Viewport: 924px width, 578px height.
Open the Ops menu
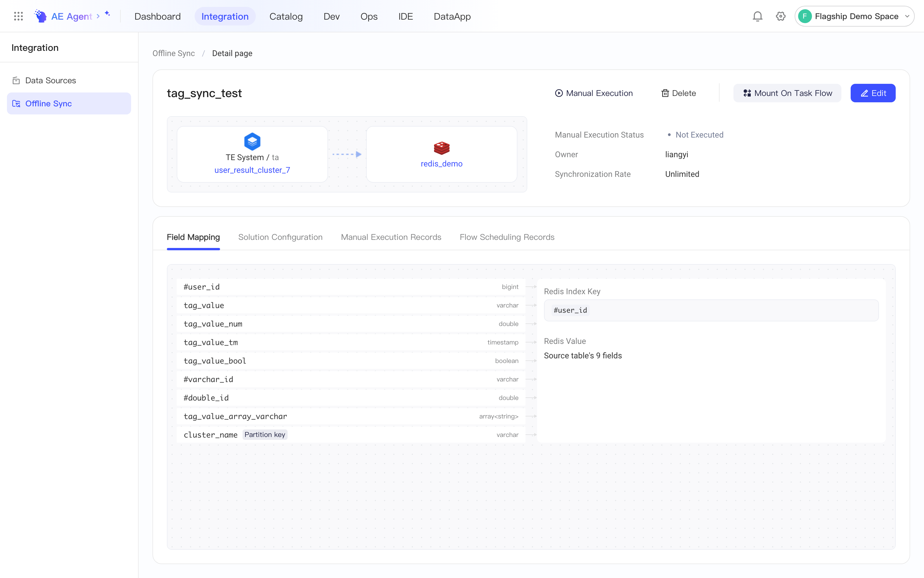[369, 16]
